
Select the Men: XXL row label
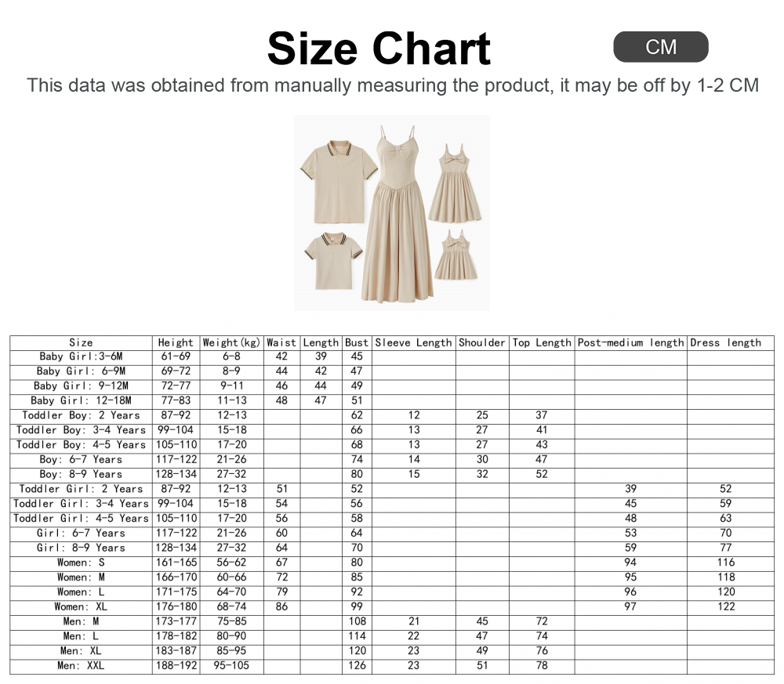(x=81, y=666)
